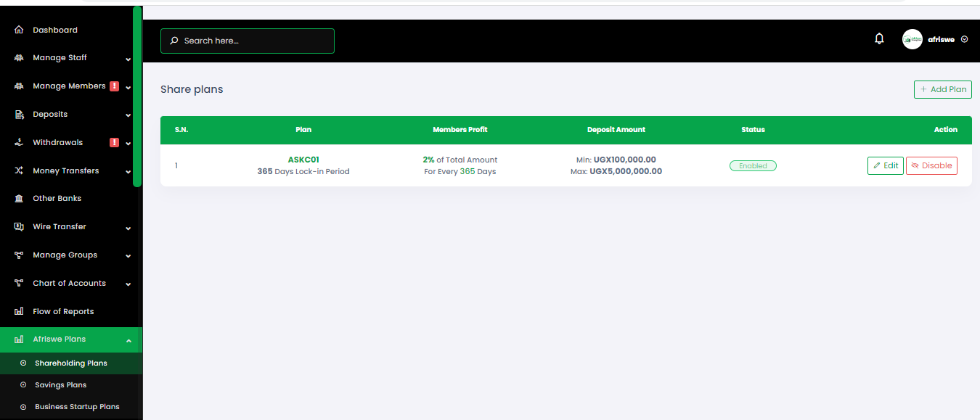This screenshot has width=980, height=420.
Task: Expand the Wire Transfer submenu chevron
Action: click(x=128, y=228)
